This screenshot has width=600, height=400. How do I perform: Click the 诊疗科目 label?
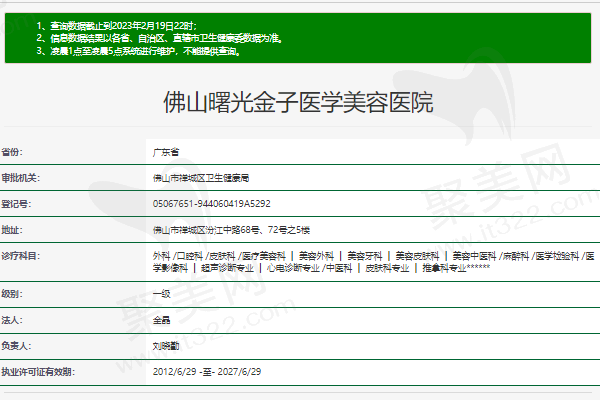20,256
